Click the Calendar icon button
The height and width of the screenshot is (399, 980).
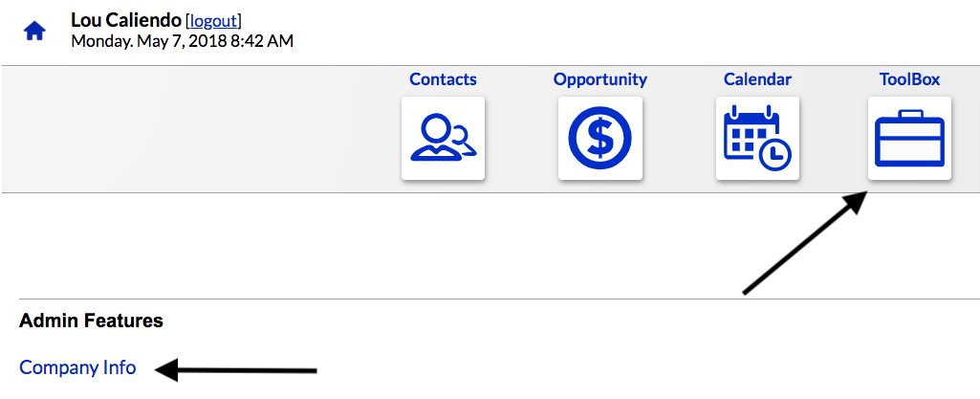[x=756, y=138]
